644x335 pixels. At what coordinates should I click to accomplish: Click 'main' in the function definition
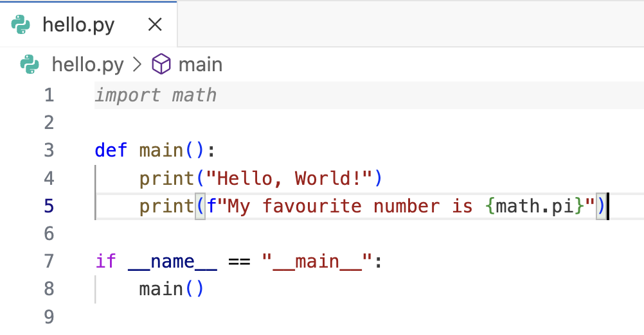(x=161, y=150)
